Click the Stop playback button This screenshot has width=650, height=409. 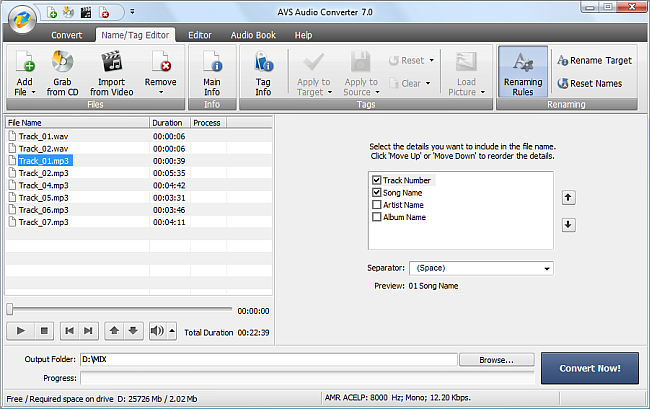[x=44, y=331]
